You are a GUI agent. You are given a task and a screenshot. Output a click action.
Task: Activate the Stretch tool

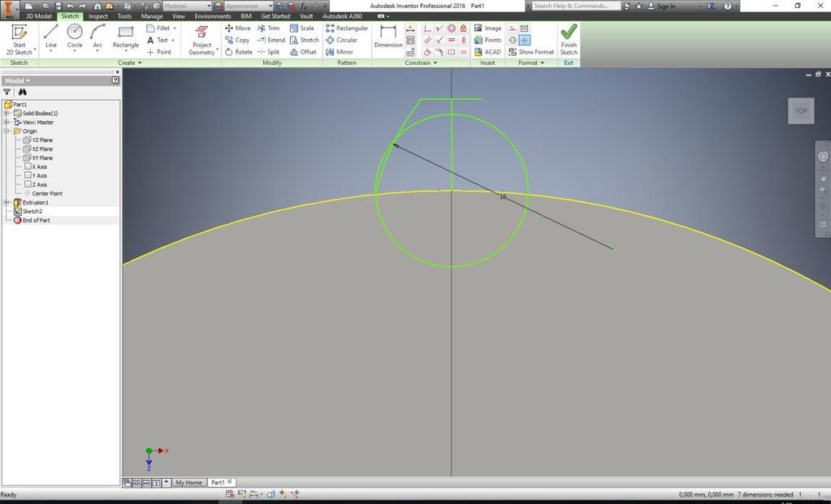click(304, 40)
